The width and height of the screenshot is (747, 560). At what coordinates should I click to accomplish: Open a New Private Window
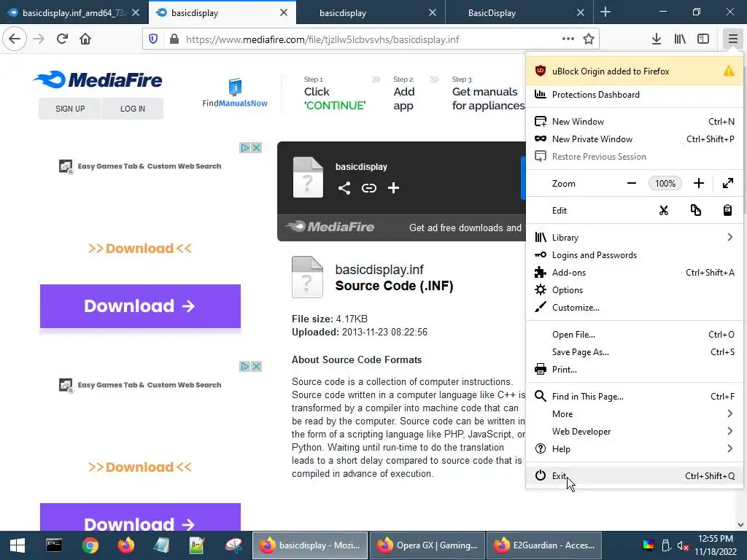click(634, 139)
